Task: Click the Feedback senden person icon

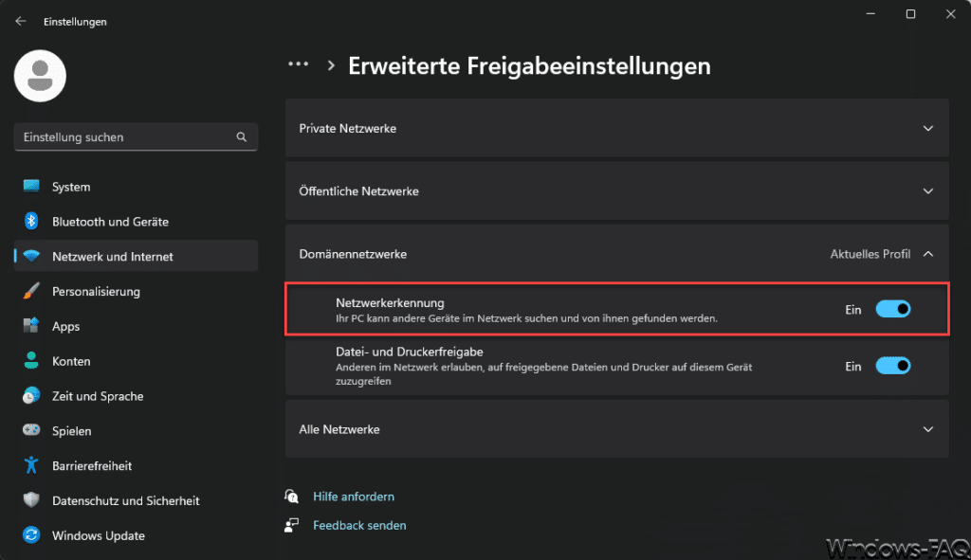Action: [292, 525]
